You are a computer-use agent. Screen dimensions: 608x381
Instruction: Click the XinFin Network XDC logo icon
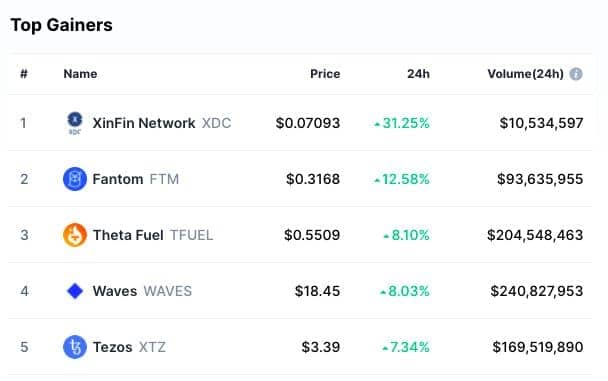[75, 123]
